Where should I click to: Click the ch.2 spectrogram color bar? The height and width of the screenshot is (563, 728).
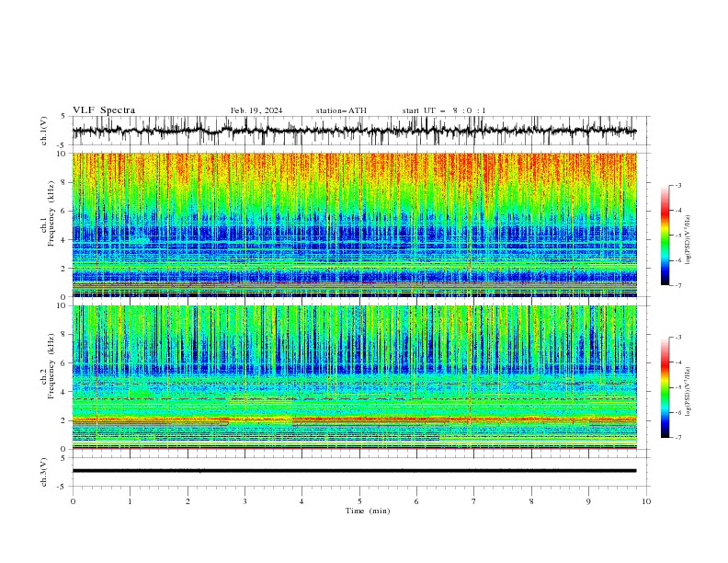click(x=665, y=387)
